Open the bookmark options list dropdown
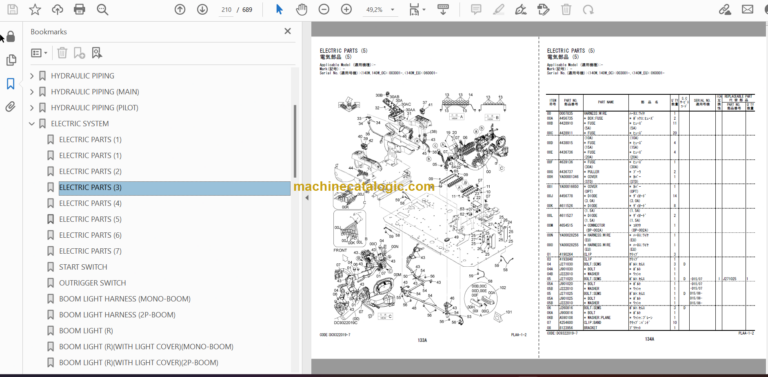The height and width of the screenshot is (377, 768). point(39,53)
